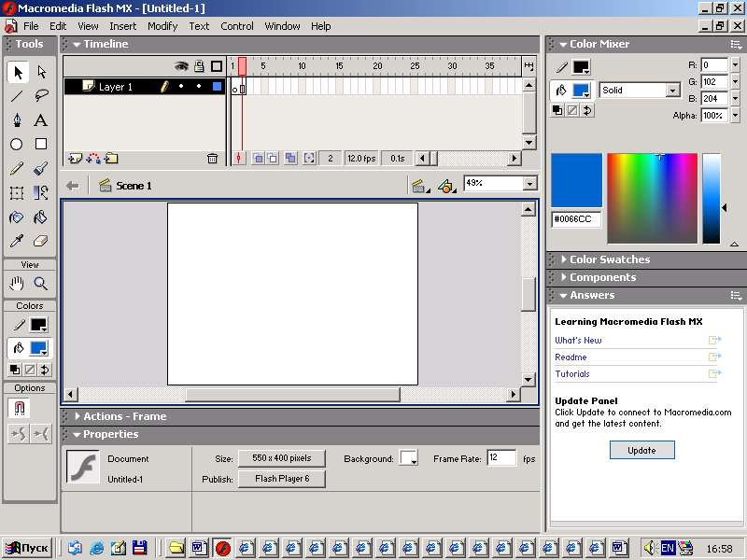Viewport: 747px width, 560px height.
Task: Select the Free Transform tool
Action: point(17,193)
